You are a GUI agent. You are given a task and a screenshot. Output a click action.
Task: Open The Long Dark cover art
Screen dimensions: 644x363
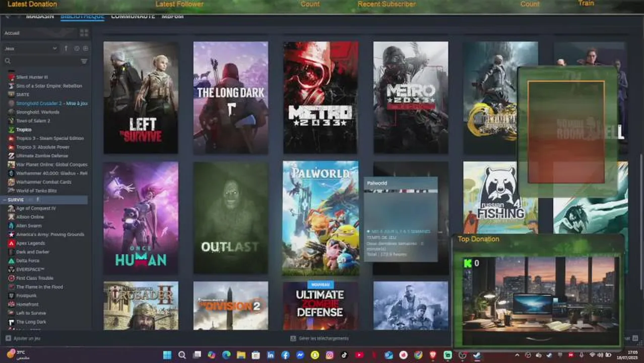click(x=231, y=97)
